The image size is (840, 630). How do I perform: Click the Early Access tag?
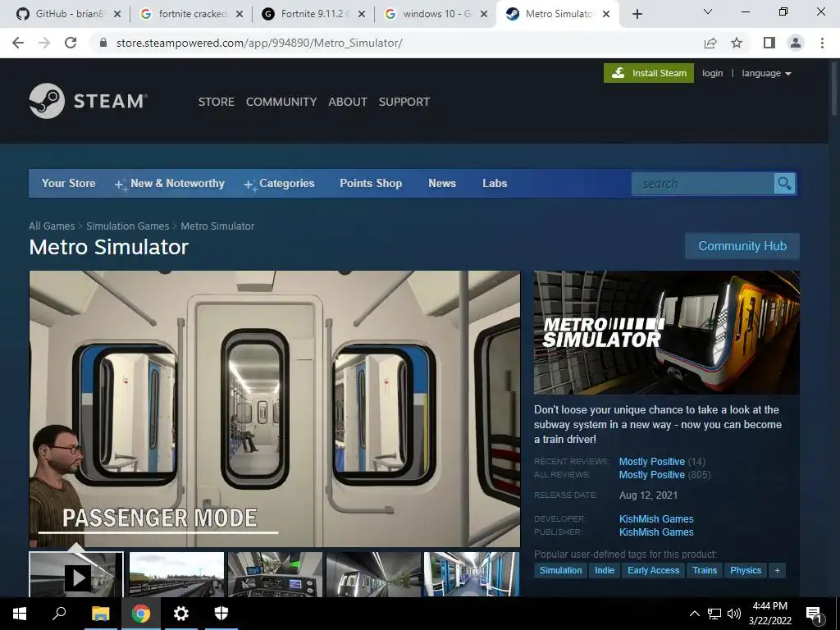[653, 570]
